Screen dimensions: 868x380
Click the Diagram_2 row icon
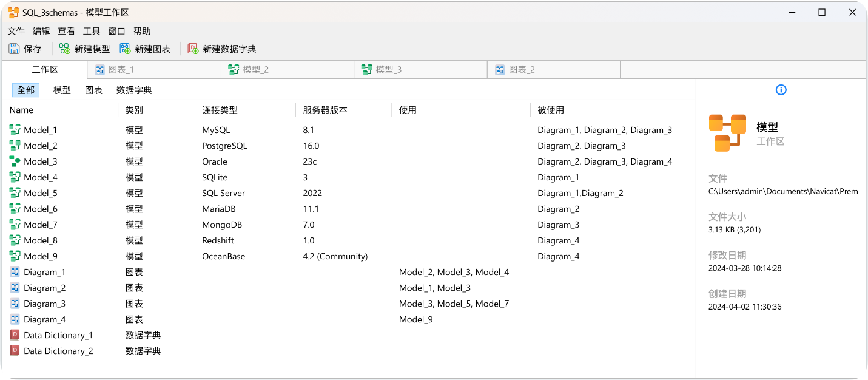[15, 288]
